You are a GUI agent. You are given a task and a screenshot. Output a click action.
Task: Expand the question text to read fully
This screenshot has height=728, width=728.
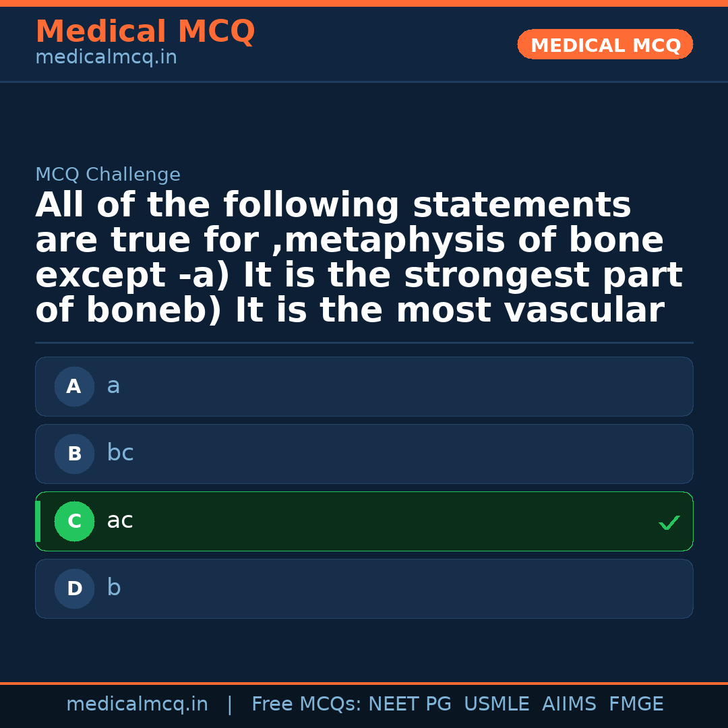click(x=359, y=256)
